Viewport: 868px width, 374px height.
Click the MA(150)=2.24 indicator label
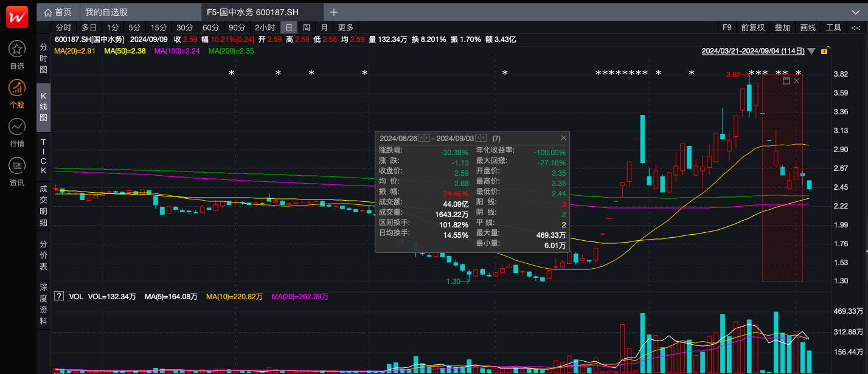pos(177,51)
